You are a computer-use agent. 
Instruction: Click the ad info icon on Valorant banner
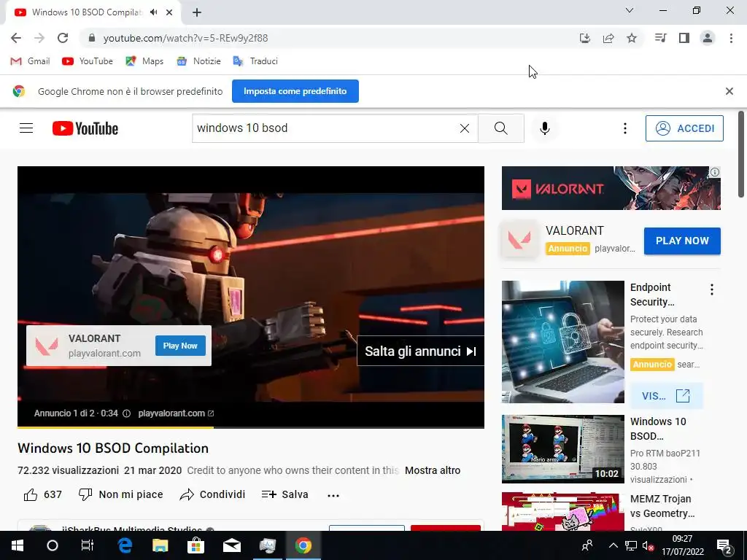tap(715, 172)
